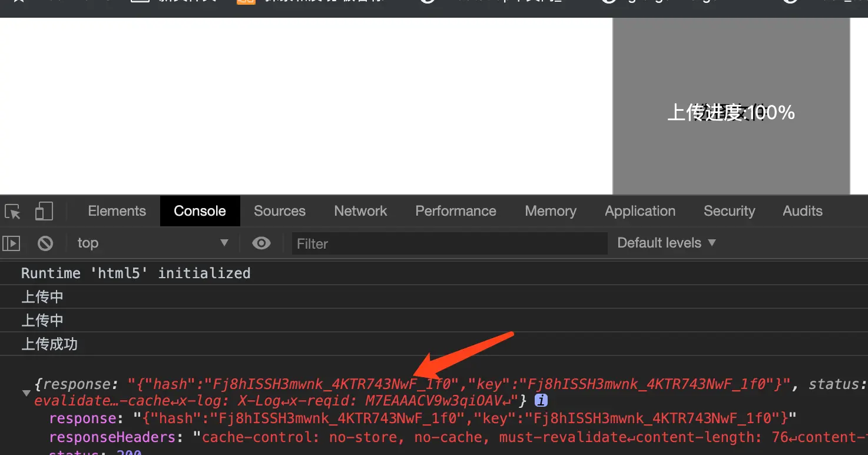Open the Default levels dropdown
Viewport: 868px width, 455px height.
pyautogui.click(x=667, y=243)
